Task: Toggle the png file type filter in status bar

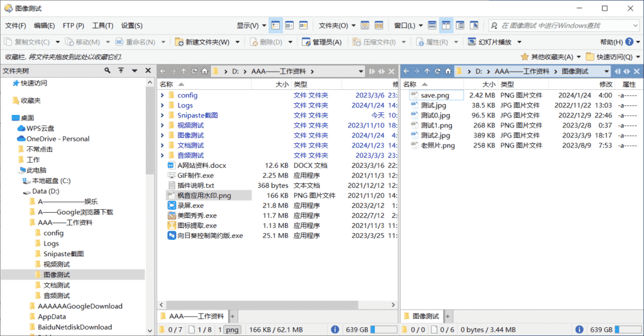Action: tap(232, 329)
